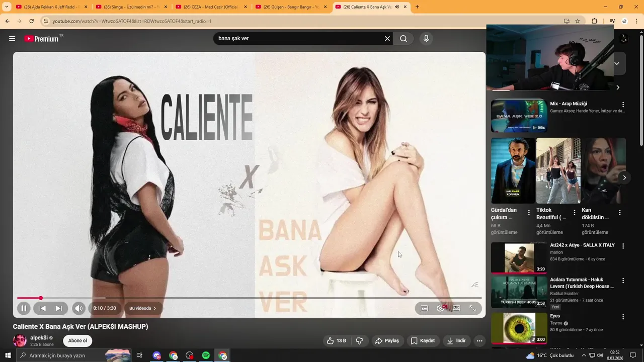
Task: Go back in browser
Action: point(7,21)
